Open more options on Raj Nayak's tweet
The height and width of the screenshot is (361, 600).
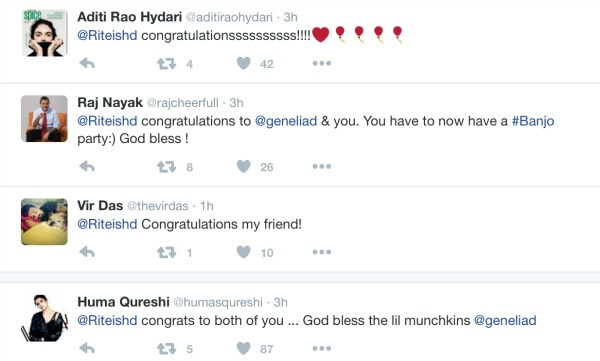tap(321, 167)
